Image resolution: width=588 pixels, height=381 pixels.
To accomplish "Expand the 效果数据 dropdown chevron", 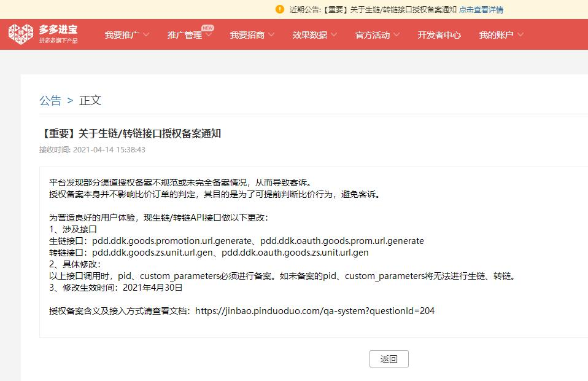I will point(334,34).
